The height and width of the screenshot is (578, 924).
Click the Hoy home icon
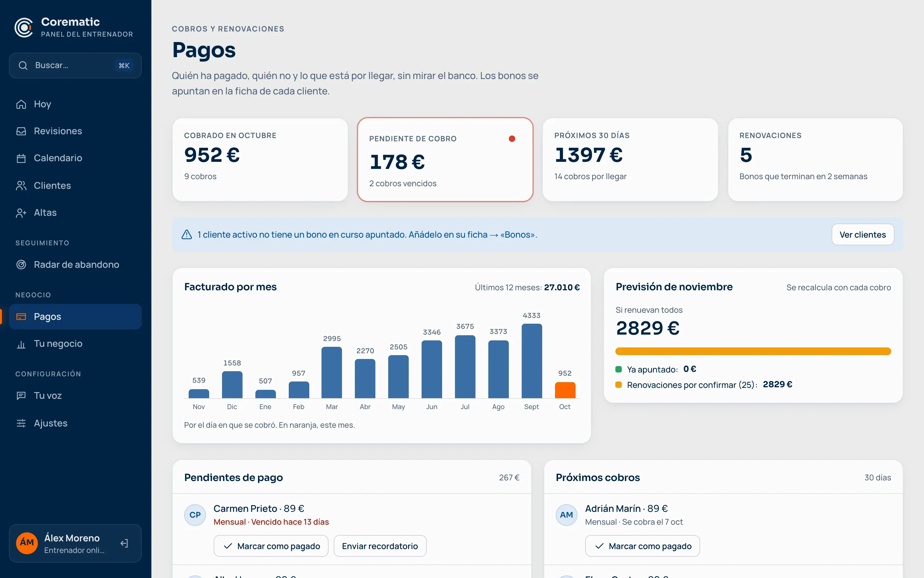click(21, 104)
